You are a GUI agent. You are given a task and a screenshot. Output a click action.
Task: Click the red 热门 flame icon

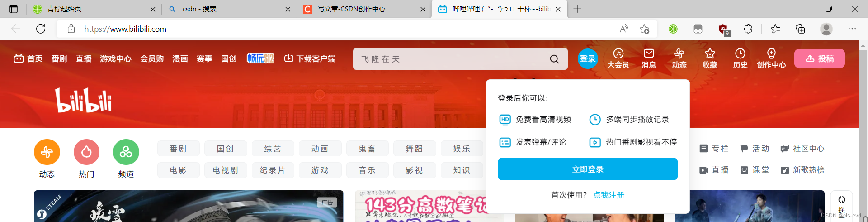86,152
